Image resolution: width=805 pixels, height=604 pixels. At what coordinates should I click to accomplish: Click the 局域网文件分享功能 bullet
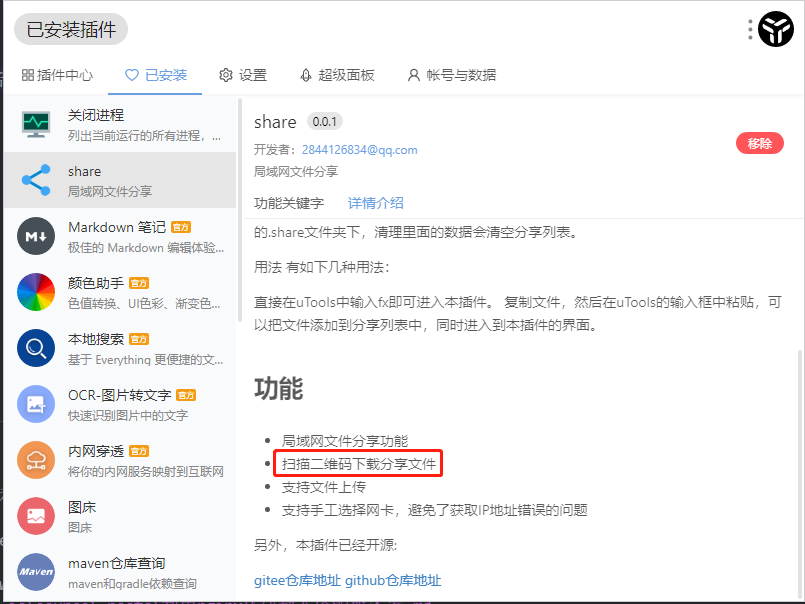(x=345, y=441)
